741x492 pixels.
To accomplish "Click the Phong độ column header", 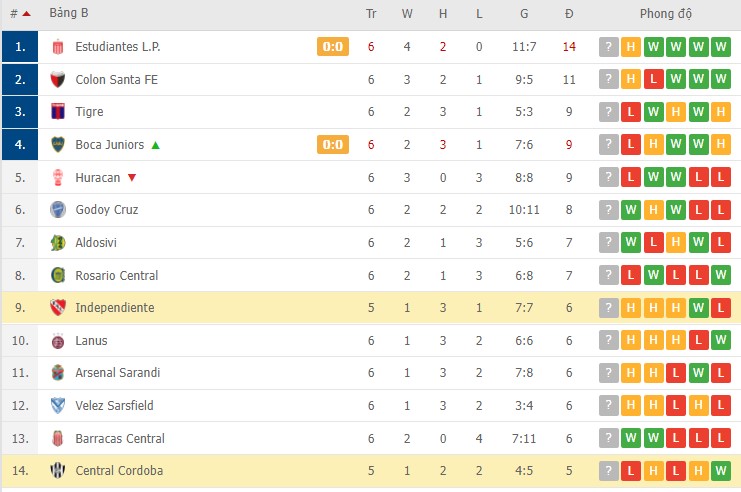I will click(666, 14).
